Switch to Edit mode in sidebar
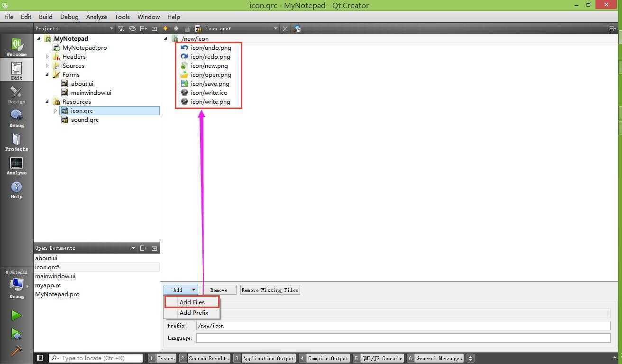This screenshot has height=364, width=622. (x=17, y=70)
